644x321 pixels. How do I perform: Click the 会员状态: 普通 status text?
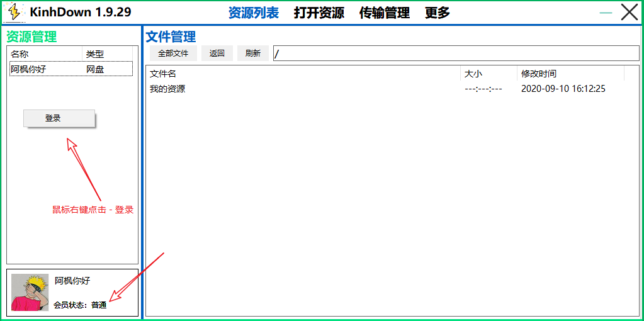coord(80,305)
